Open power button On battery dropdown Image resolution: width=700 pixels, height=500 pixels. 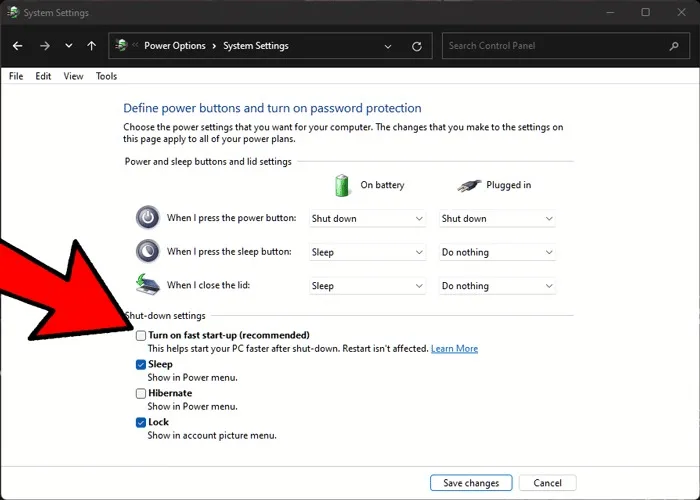point(367,219)
